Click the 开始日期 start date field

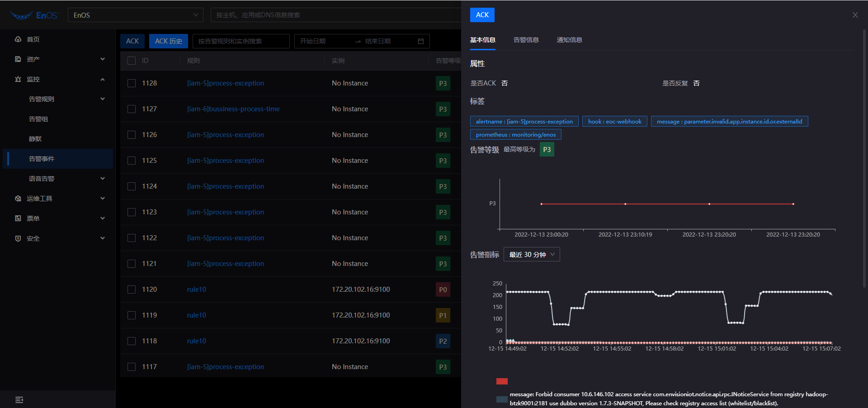[325, 41]
